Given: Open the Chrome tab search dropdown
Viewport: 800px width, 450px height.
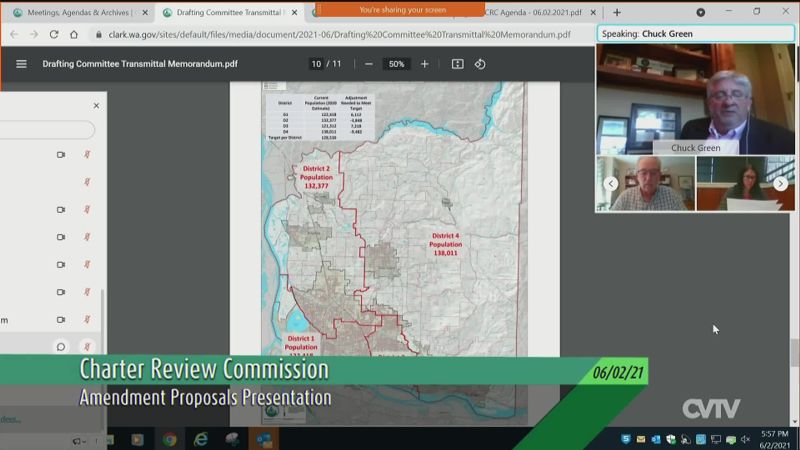Looking at the screenshot, I should coord(700,13).
